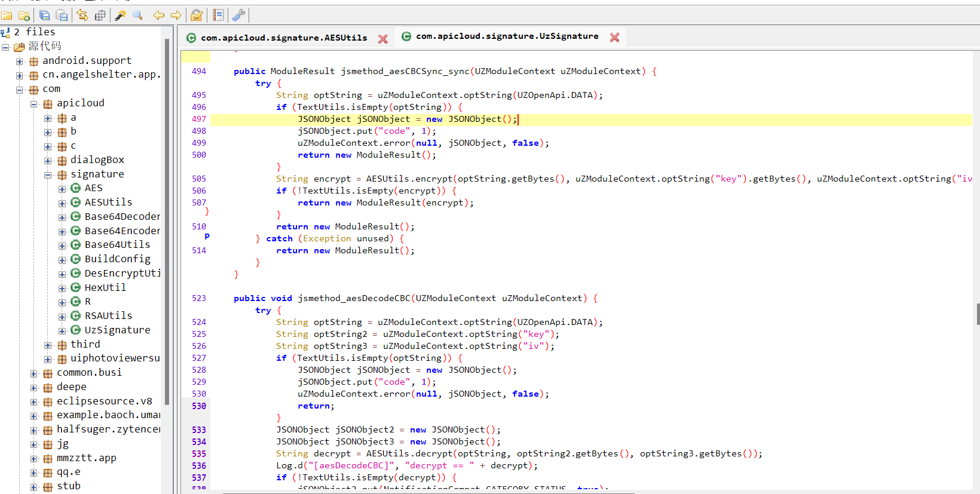Click the AESUtils class icon in tree
980x494 pixels.
[x=76, y=202]
